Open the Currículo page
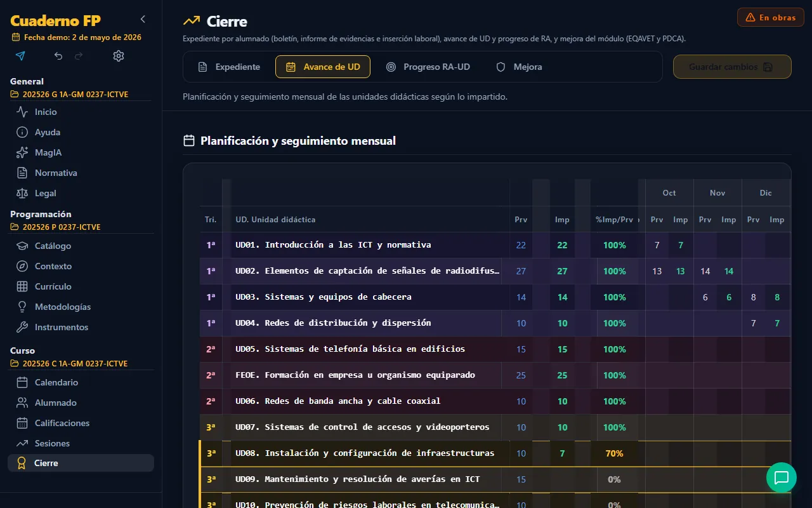812x508 pixels. tap(81, 286)
